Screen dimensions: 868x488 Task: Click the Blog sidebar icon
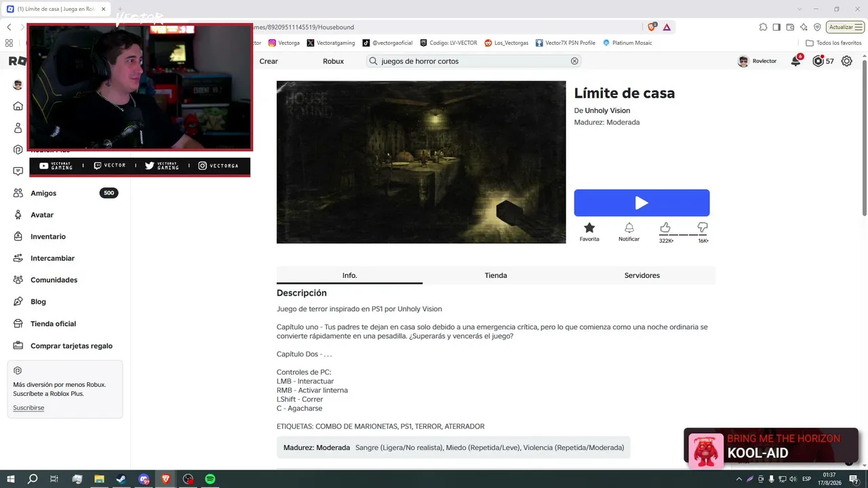point(18,302)
